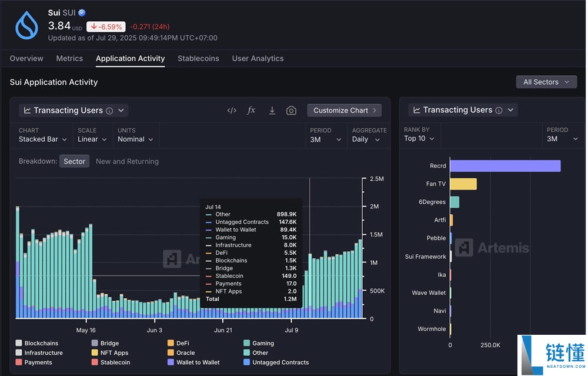Take a chart screenshot with camera icon
The height and width of the screenshot is (376, 588).
tap(291, 111)
